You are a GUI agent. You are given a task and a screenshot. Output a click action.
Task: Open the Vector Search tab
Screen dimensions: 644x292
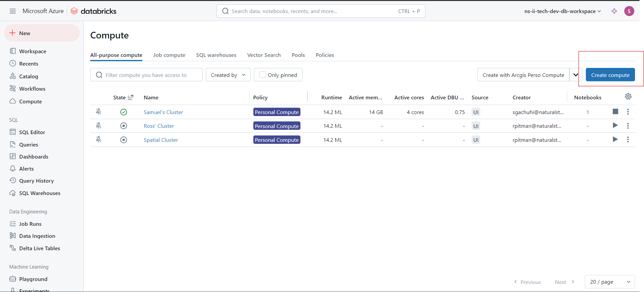point(264,55)
